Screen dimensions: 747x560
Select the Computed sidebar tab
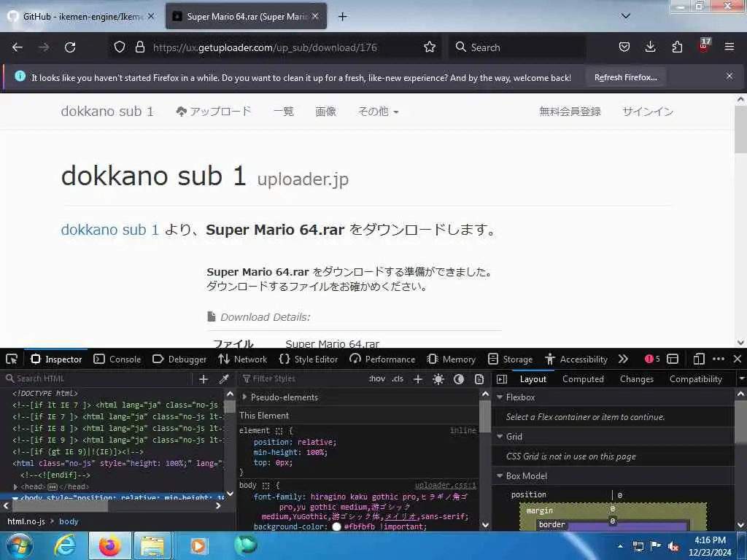583,379
